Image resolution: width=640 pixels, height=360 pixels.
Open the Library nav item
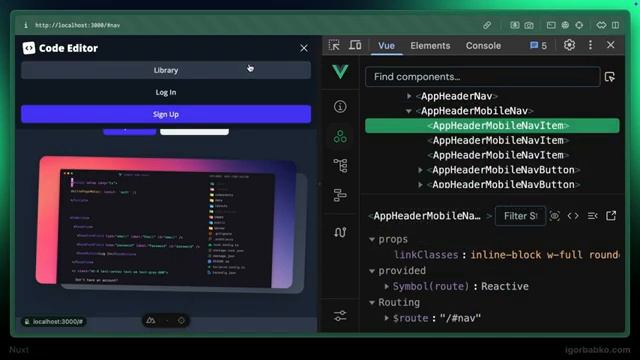point(166,70)
